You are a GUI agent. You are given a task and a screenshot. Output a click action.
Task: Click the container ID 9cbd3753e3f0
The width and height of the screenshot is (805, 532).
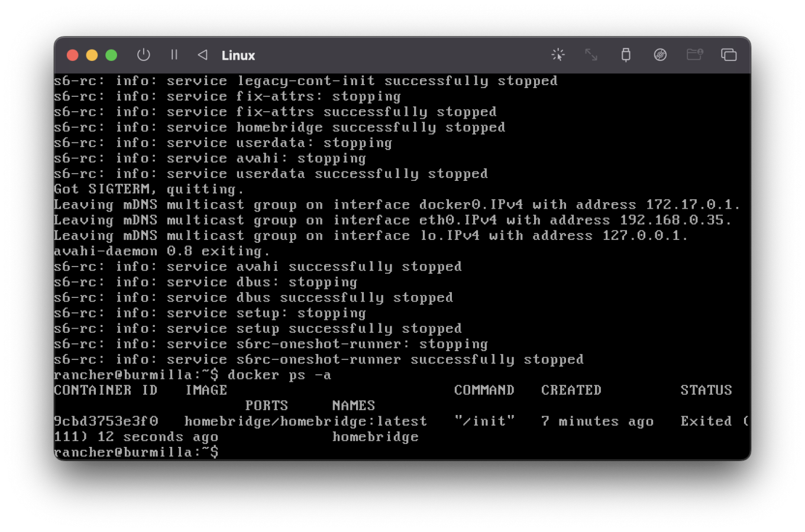[106, 421]
